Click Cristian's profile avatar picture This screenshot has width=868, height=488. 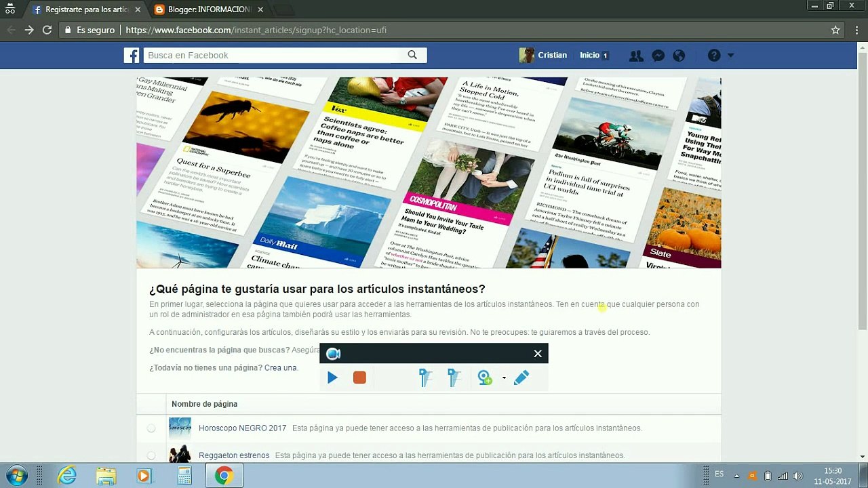526,56
